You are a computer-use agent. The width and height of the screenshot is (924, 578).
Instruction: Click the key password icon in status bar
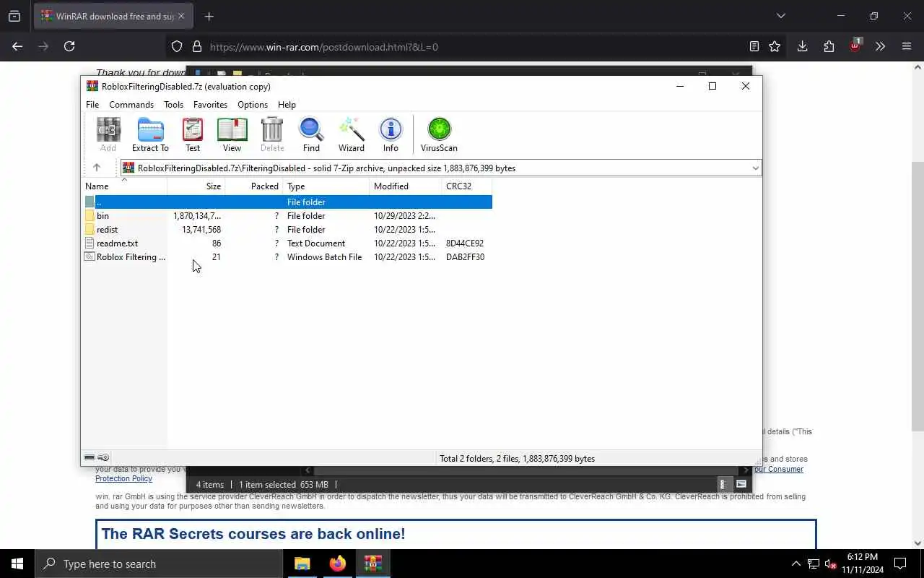click(x=103, y=457)
